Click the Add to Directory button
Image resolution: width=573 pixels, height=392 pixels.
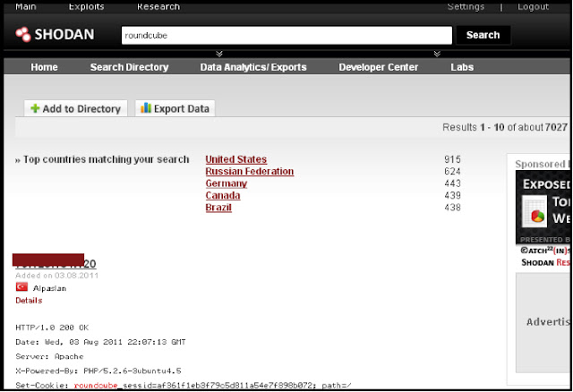(x=75, y=108)
